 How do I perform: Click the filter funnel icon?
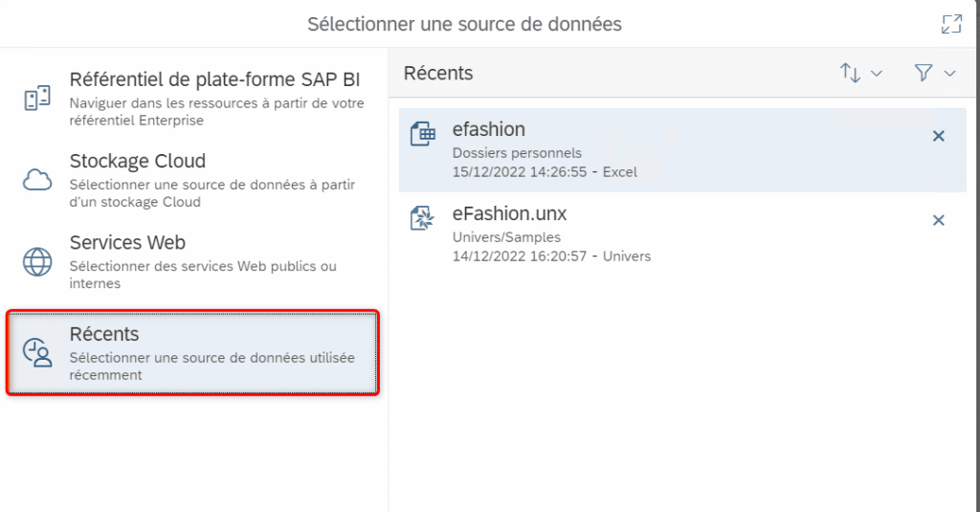click(924, 73)
